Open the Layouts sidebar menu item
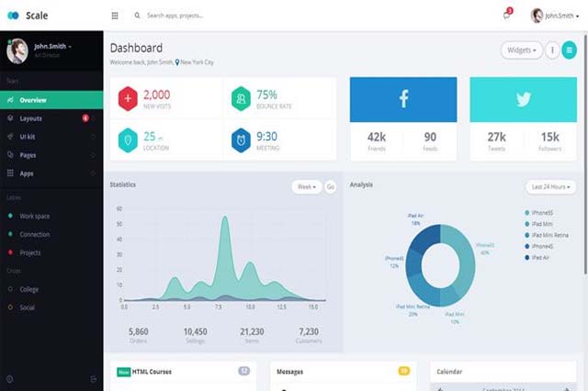The width and height of the screenshot is (588, 391). [x=31, y=118]
